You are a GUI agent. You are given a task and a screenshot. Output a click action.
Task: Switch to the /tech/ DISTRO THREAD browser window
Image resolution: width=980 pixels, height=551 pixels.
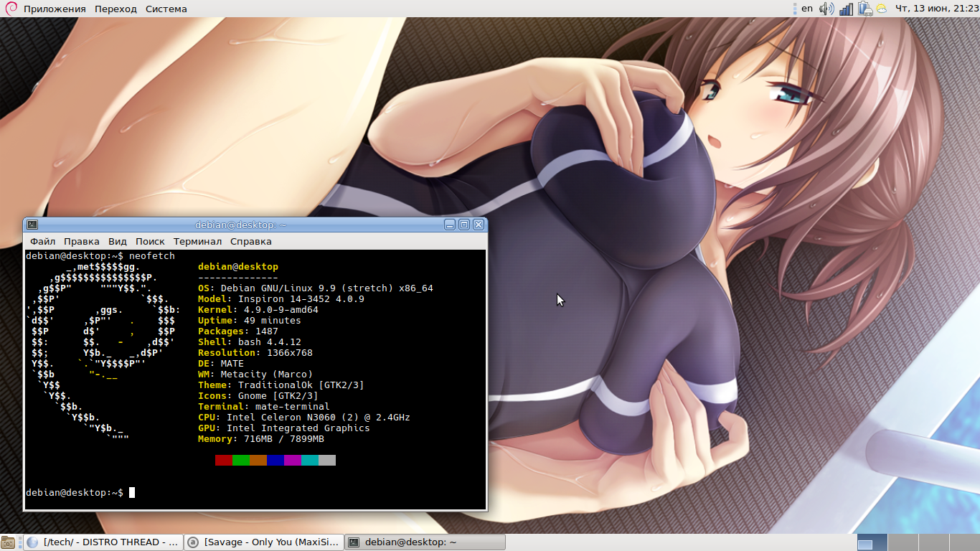[103, 542]
